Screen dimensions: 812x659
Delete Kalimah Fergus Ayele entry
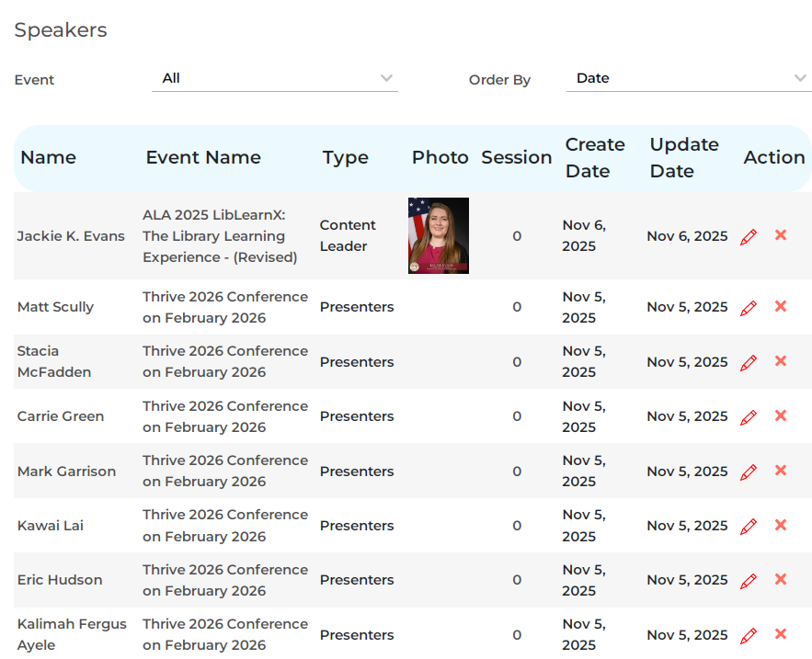coord(781,634)
